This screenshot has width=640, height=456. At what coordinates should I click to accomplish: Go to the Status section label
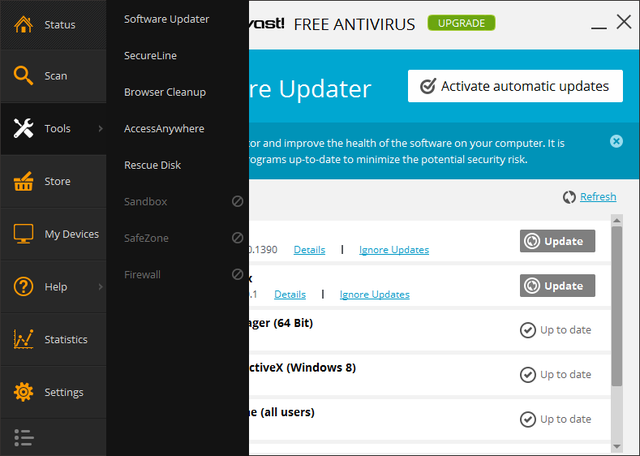pos(60,25)
